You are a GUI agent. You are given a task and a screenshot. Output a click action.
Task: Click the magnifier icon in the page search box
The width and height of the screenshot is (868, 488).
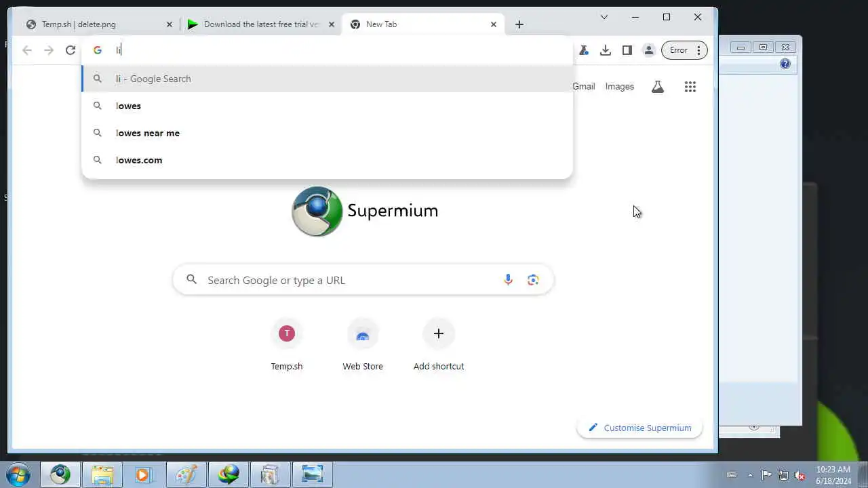click(192, 279)
